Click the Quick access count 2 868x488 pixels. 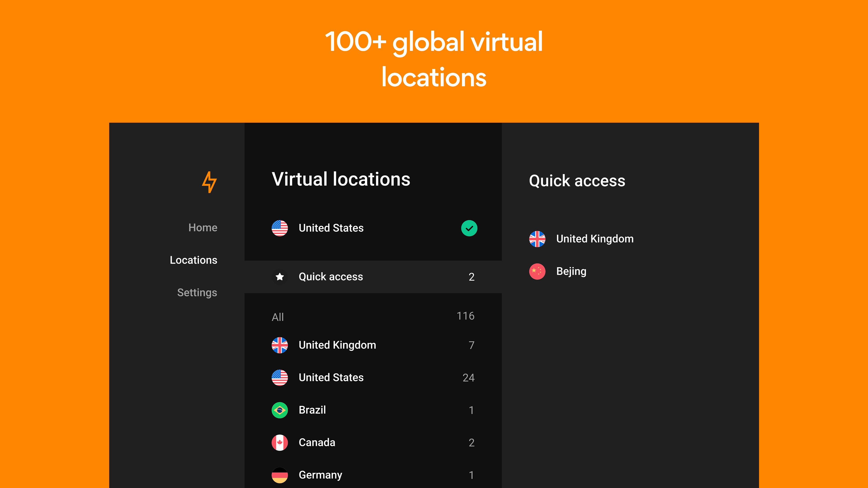[x=471, y=277]
